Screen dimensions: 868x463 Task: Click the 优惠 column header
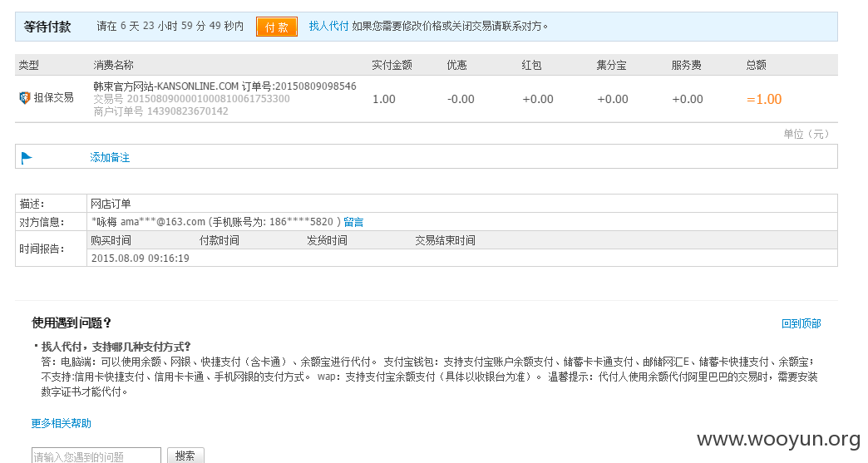point(456,66)
